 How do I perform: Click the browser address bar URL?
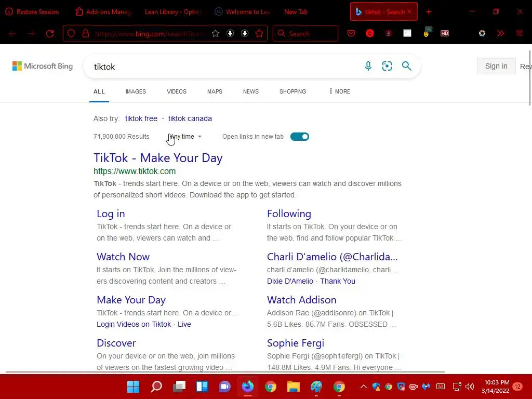(x=149, y=33)
